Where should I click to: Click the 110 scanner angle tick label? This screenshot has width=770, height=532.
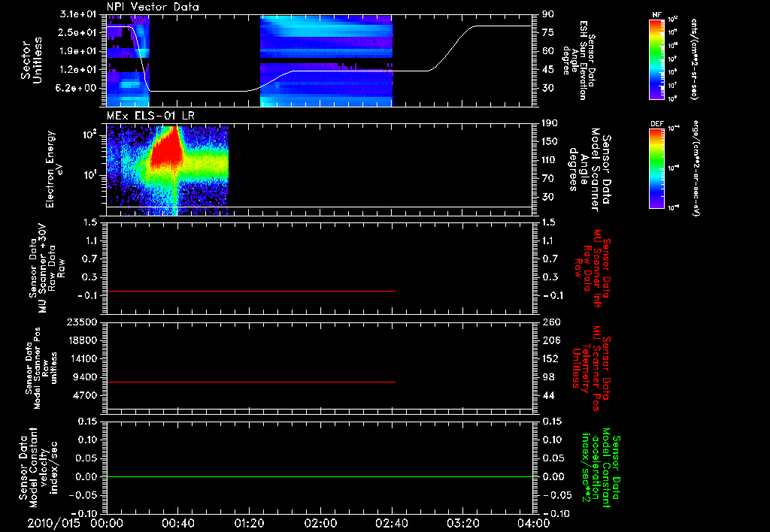click(550, 160)
